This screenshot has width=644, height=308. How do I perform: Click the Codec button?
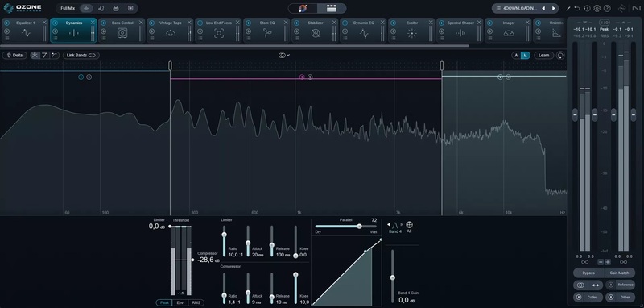click(593, 297)
